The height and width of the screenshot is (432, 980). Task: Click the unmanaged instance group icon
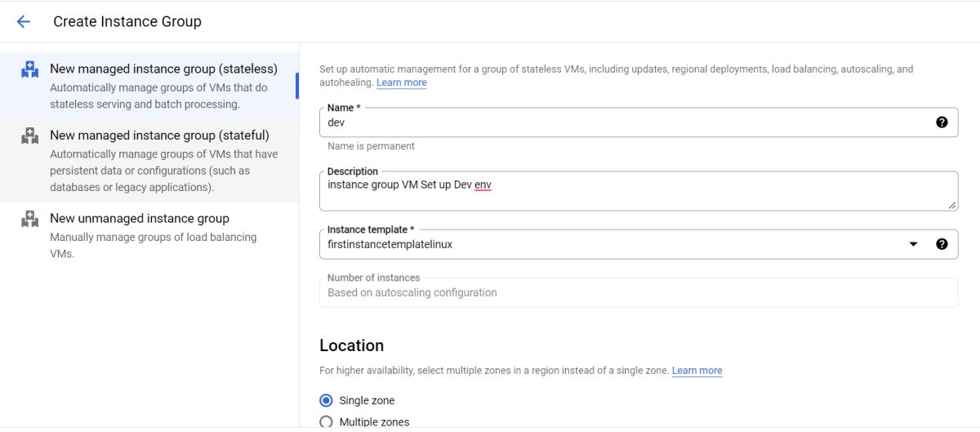coord(30,219)
